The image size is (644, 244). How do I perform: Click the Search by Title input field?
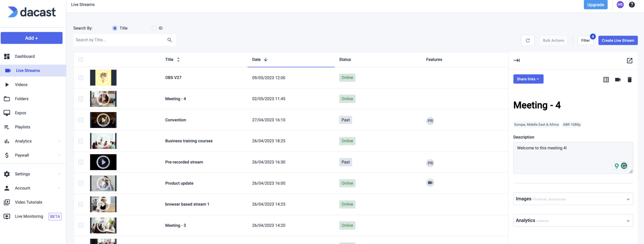tap(119, 40)
